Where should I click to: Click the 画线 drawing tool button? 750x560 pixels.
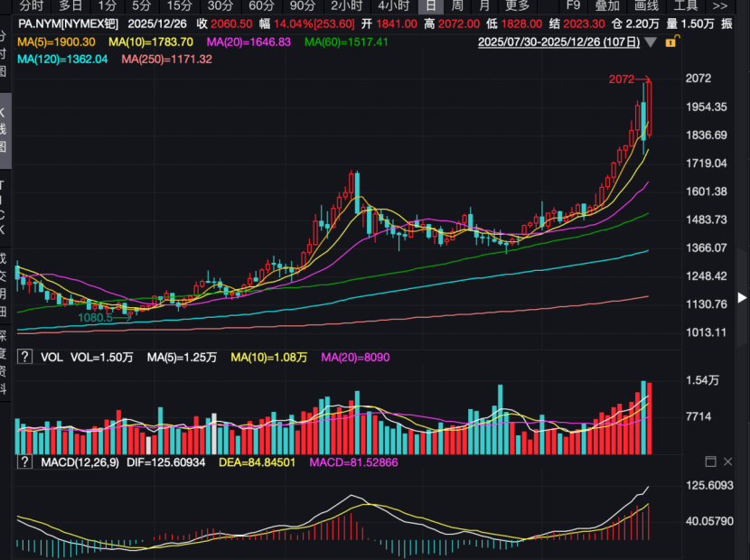pyautogui.click(x=646, y=5)
